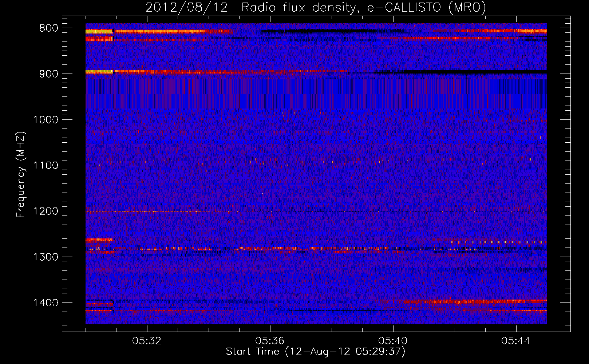The height and width of the screenshot is (364, 589).
Task: Click the 1200 frequency tick label
Action: pyautogui.click(x=46, y=211)
